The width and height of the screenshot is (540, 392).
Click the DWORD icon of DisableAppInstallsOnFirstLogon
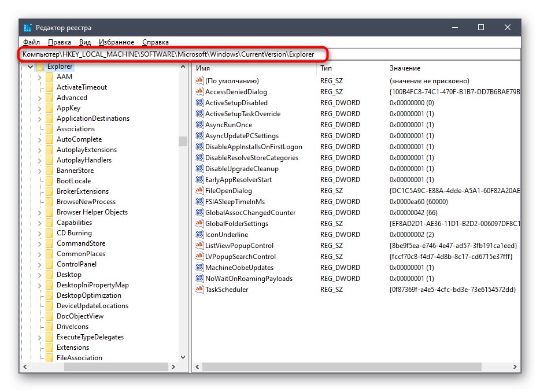199,147
